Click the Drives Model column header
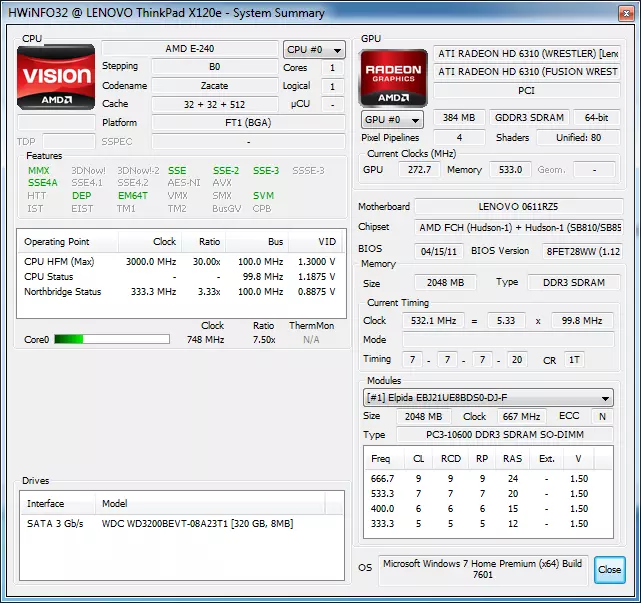The width and height of the screenshot is (641, 603). [x=211, y=504]
